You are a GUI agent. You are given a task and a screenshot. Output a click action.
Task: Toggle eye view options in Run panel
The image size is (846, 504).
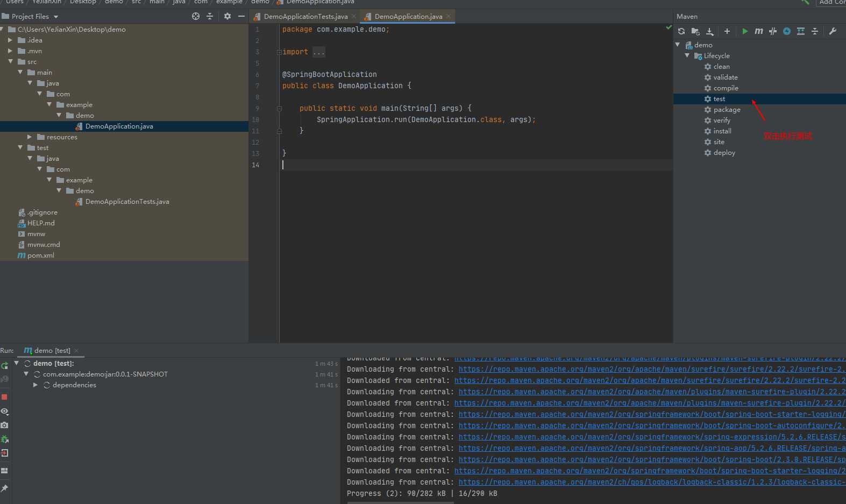point(5,411)
